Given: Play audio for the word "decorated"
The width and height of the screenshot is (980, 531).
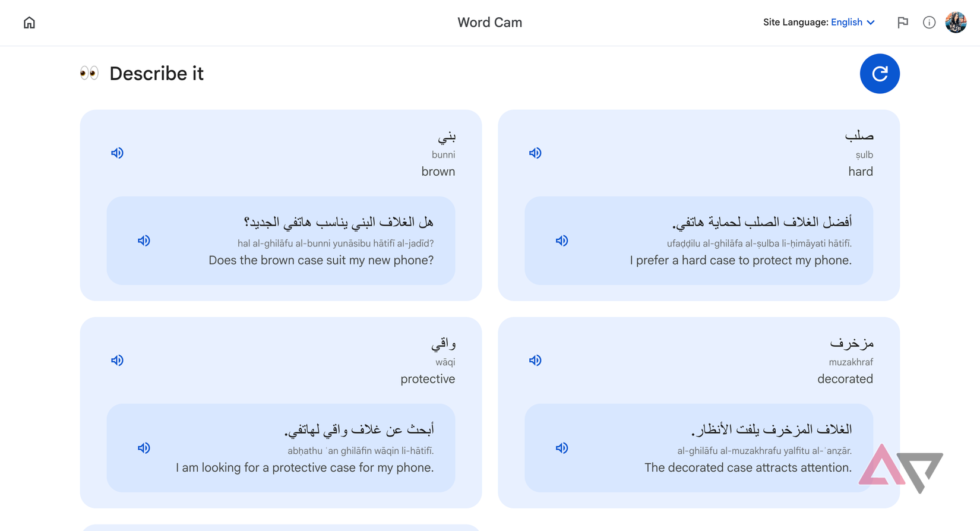Looking at the screenshot, I should click(x=535, y=360).
